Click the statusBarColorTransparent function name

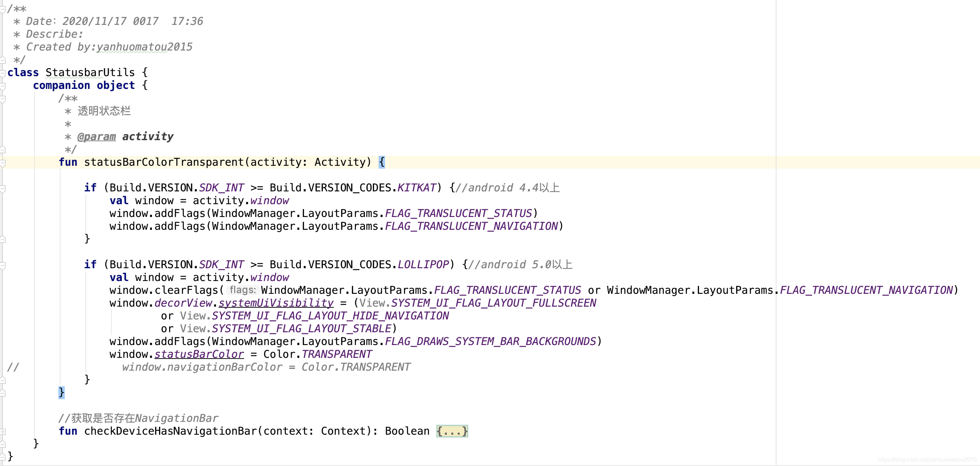coord(164,163)
